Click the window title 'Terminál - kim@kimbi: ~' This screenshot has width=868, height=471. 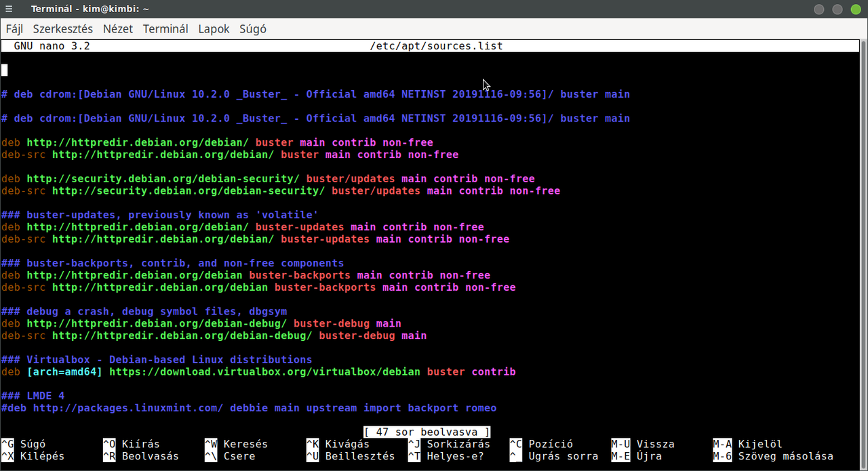(x=90, y=9)
